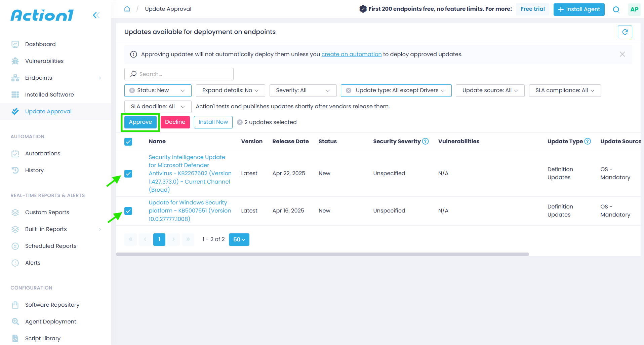Sort by the Name column header
This screenshot has height=345, width=644.
(x=157, y=142)
